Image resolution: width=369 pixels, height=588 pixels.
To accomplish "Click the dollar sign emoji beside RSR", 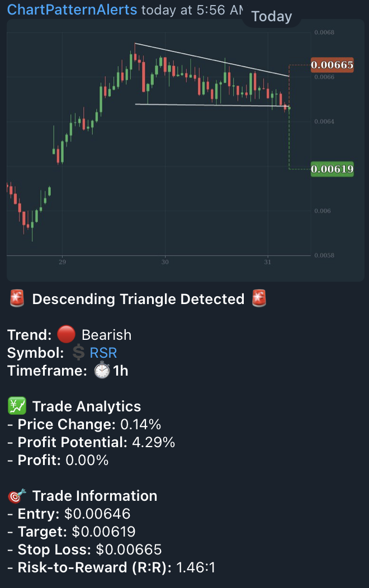I will click(79, 353).
